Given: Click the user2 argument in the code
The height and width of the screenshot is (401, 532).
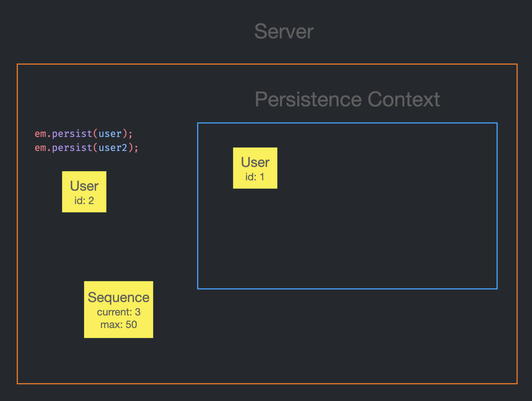Looking at the screenshot, I should coord(113,148).
